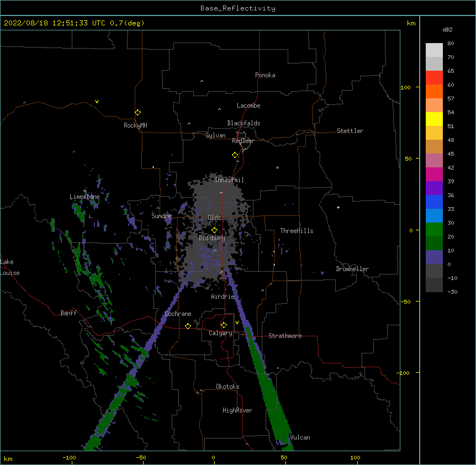Click the yellow marker near RockyMH
This screenshot has width=476, height=465.
tap(137, 112)
